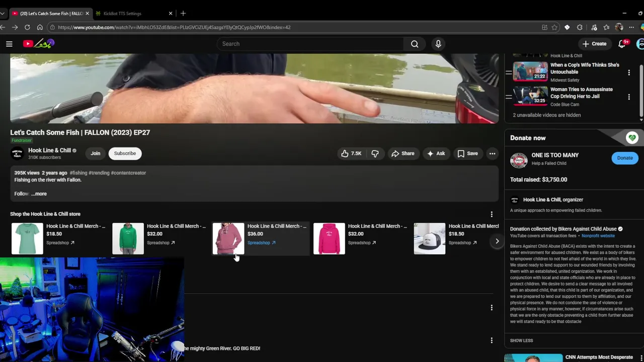The height and width of the screenshot is (362, 644).
Task: Open the media control music icon
Action: [594, 27]
